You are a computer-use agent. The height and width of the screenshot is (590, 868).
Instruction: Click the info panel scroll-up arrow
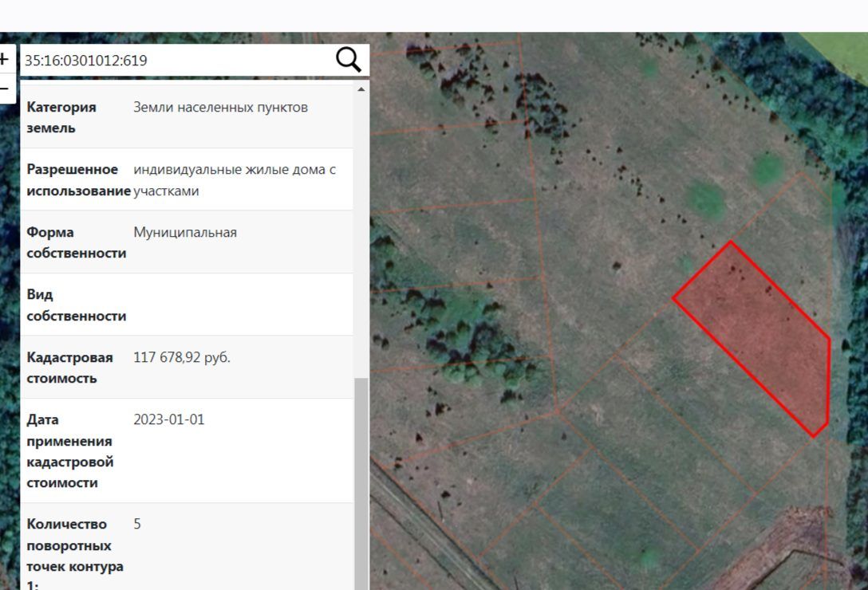[361, 89]
